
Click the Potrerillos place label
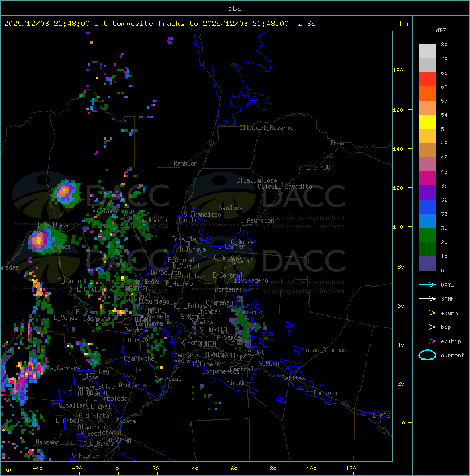click(x=95, y=312)
